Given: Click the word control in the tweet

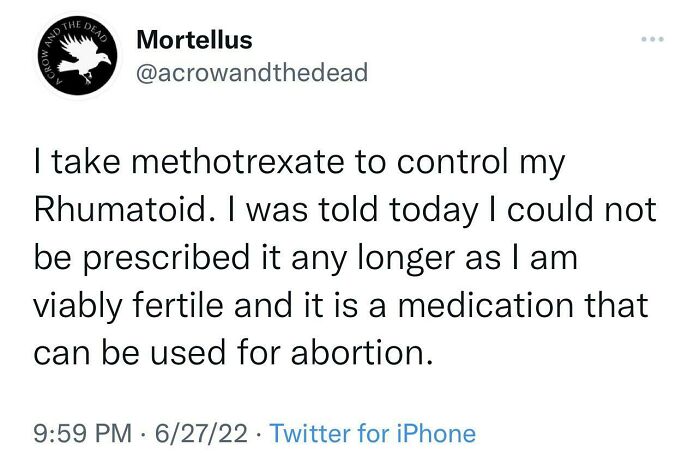Looking at the screenshot, I should (x=444, y=164).
